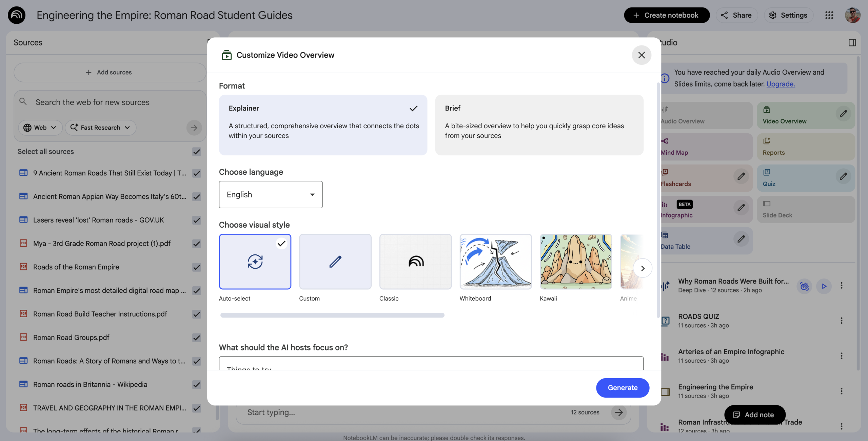Click the visual style horizontal scrollbar

pyautogui.click(x=332, y=315)
